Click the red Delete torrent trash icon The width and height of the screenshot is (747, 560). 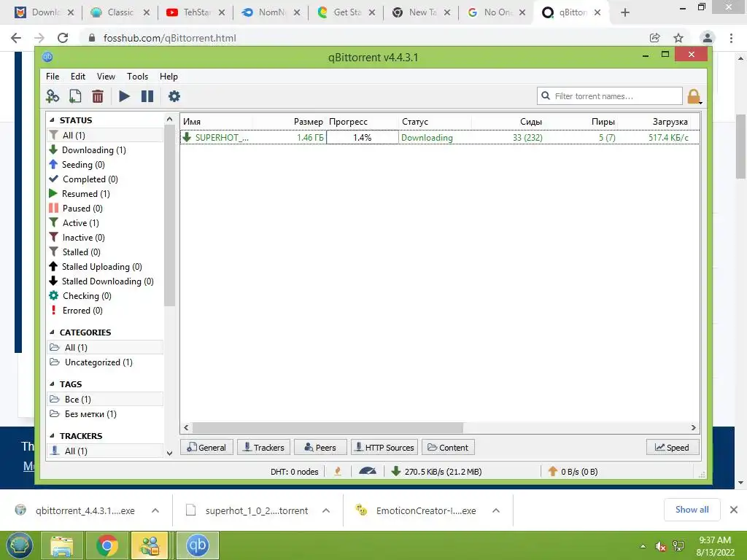point(98,97)
